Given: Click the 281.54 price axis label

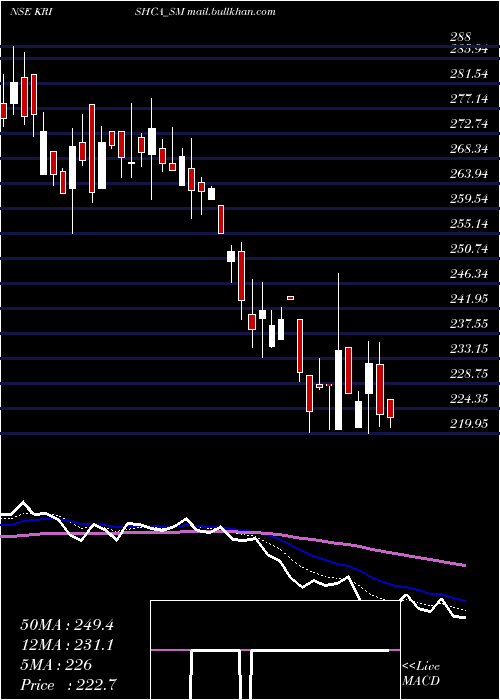Looking at the screenshot, I should pyautogui.click(x=469, y=74).
